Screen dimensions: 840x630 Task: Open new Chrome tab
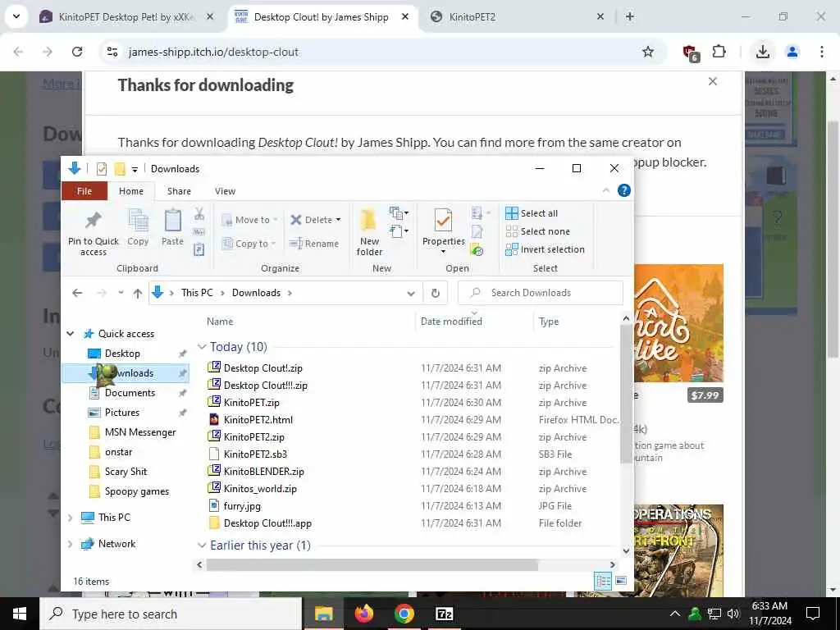(x=630, y=17)
